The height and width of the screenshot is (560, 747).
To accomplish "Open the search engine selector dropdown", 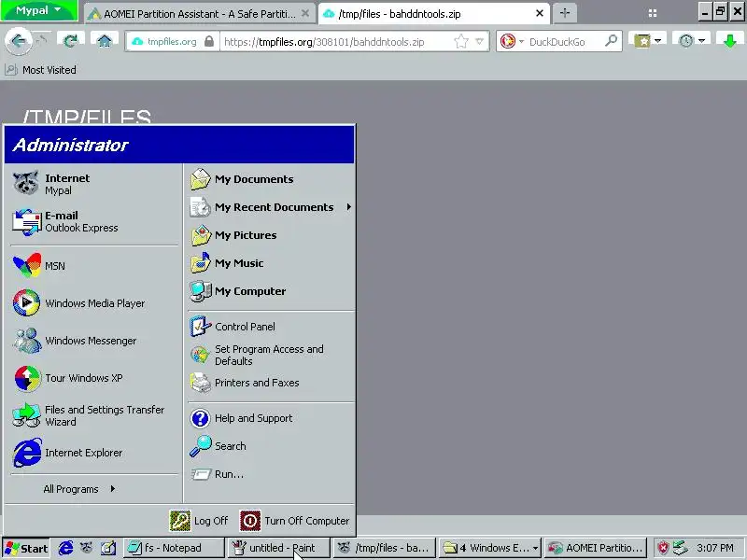I will [512, 42].
